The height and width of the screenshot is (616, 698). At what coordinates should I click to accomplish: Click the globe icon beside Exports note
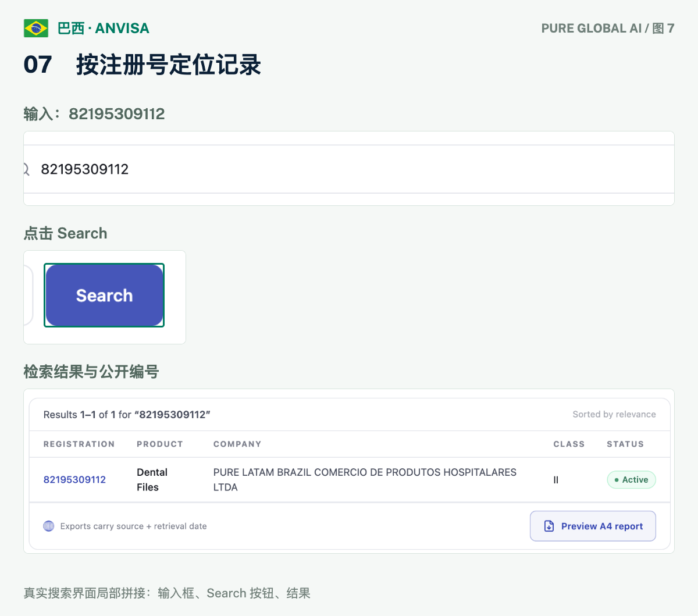[49, 526]
